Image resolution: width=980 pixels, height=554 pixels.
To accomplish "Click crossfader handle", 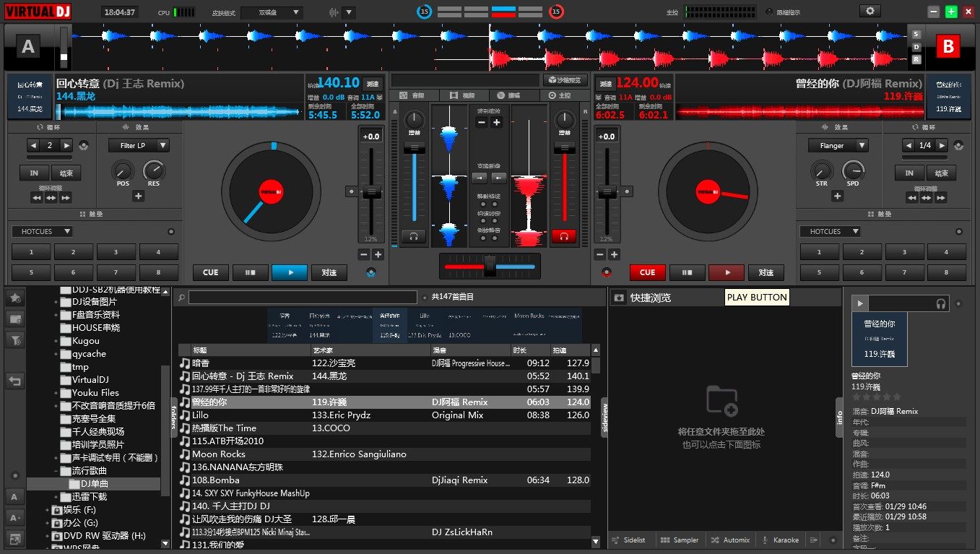I will 490,267.
